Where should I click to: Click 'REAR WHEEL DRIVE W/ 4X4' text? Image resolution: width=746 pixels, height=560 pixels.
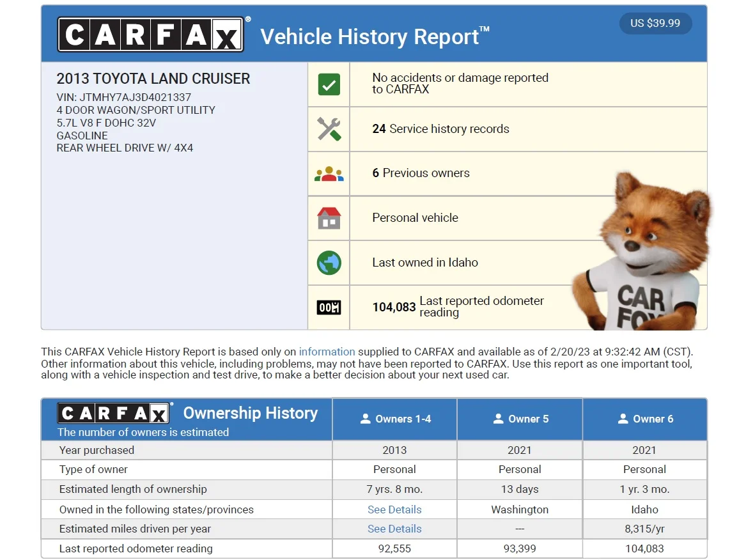tap(125, 148)
